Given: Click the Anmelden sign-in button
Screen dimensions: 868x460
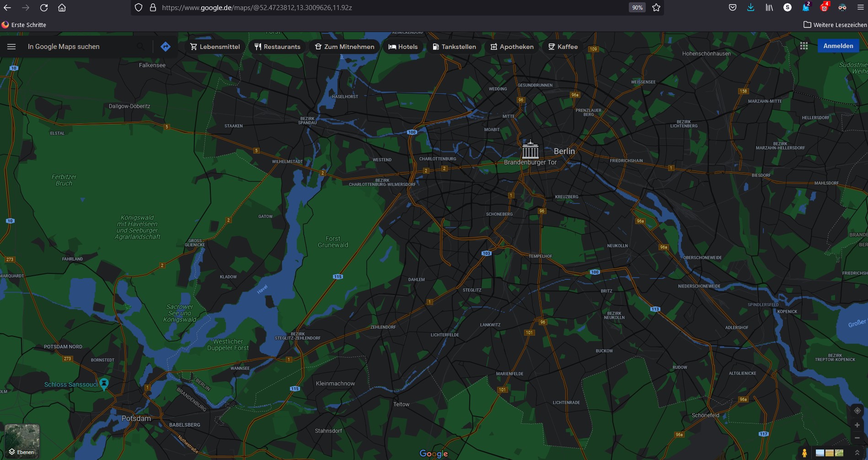Looking at the screenshot, I should (x=838, y=46).
